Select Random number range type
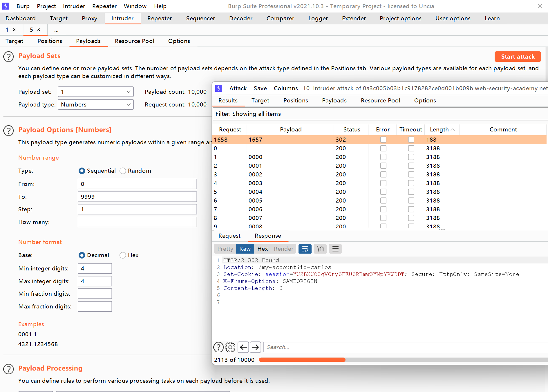Screen dimensions: 548x392 [x=123, y=171]
